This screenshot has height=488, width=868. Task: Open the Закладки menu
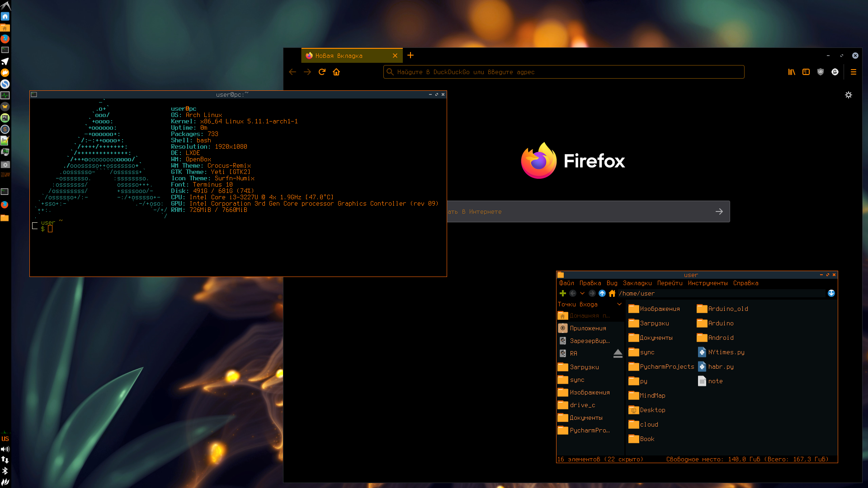637,283
